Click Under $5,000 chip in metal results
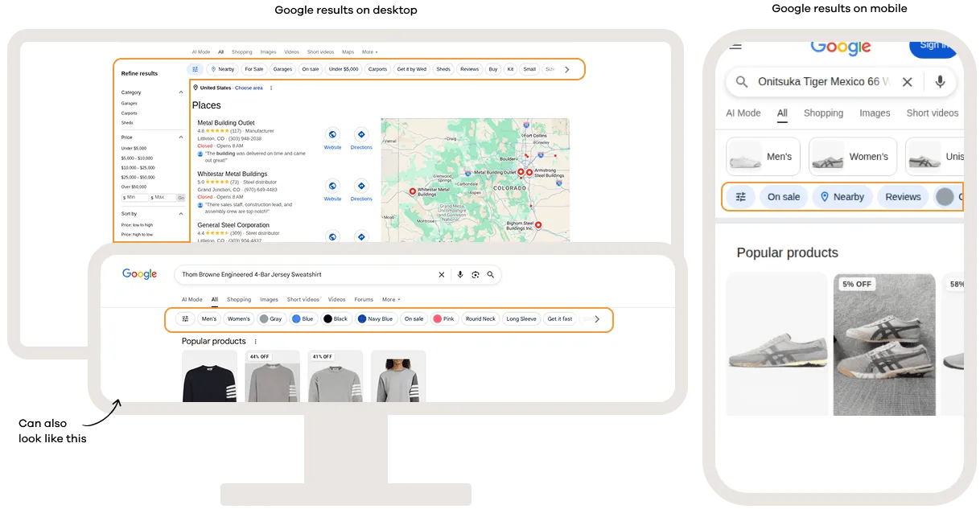The height and width of the screenshot is (509, 980). pyautogui.click(x=344, y=69)
